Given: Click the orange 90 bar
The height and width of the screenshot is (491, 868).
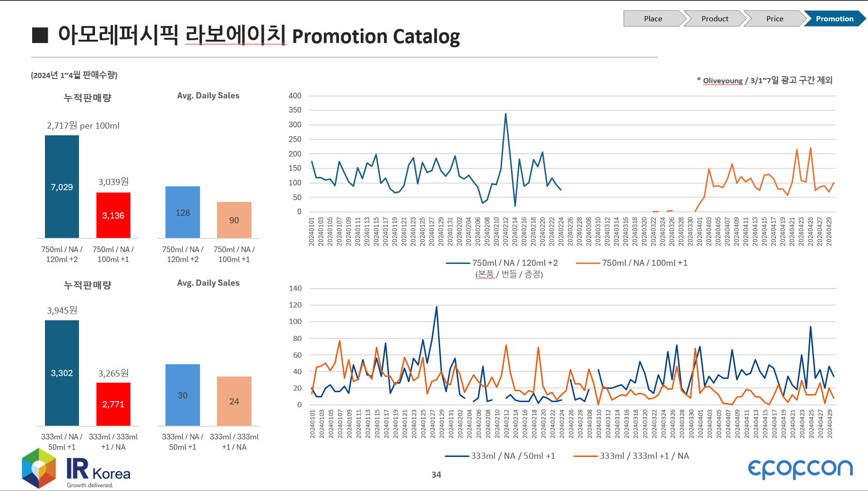Looking at the screenshot, I should [234, 220].
